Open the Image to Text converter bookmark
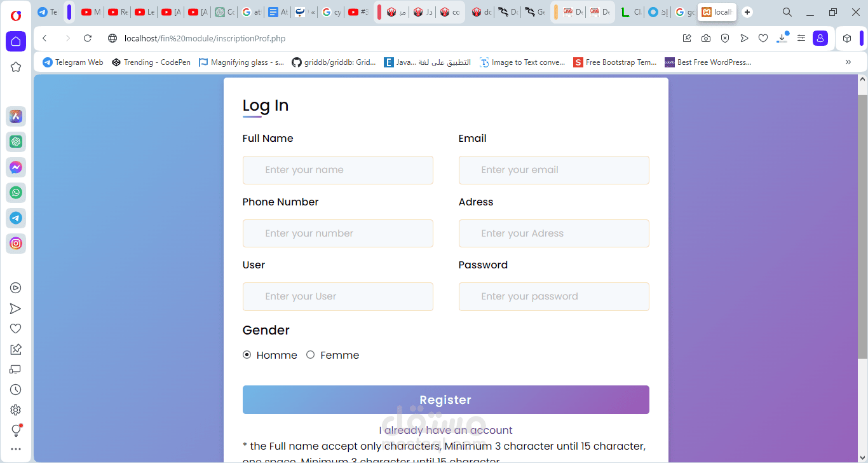Screen dimensions: 868x463 point(522,62)
